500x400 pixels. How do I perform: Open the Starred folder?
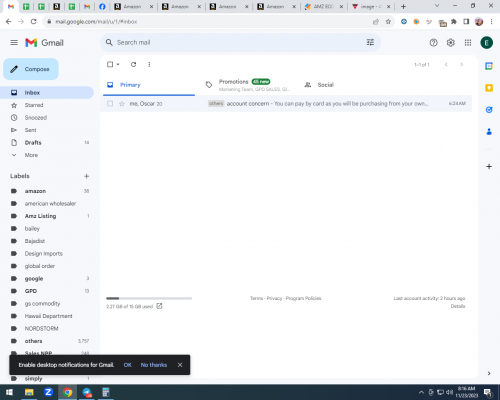(x=47, y=105)
